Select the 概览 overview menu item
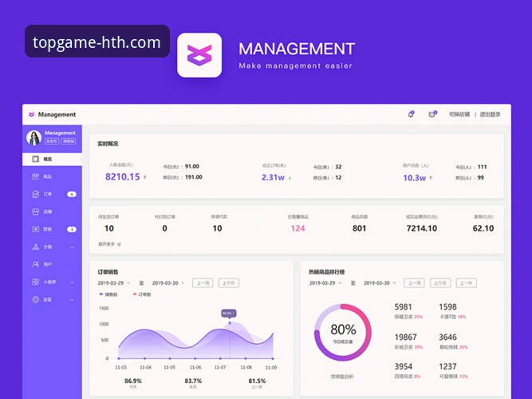The height and width of the screenshot is (399, 532). [47, 159]
